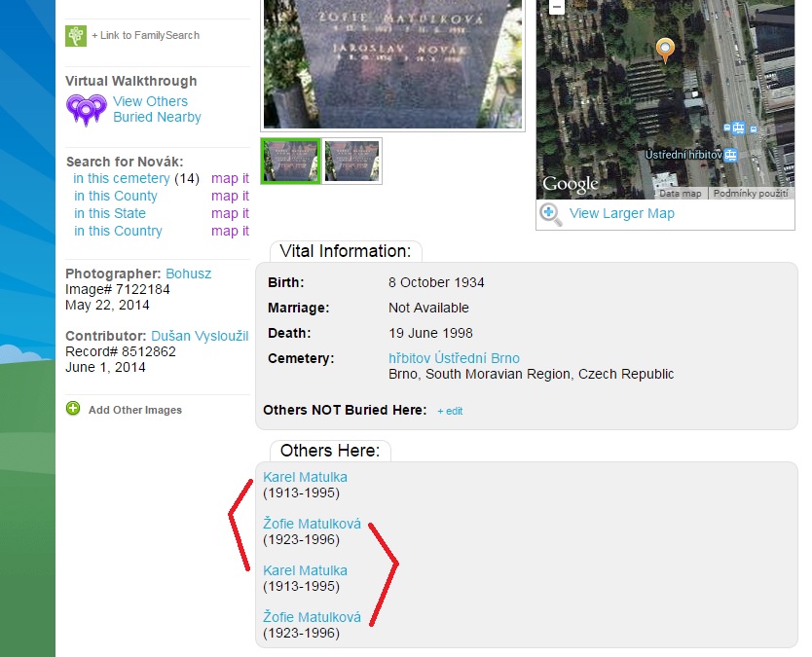The width and height of the screenshot is (812, 657).
Task: Search Novák in this Country
Action: (118, 231)
